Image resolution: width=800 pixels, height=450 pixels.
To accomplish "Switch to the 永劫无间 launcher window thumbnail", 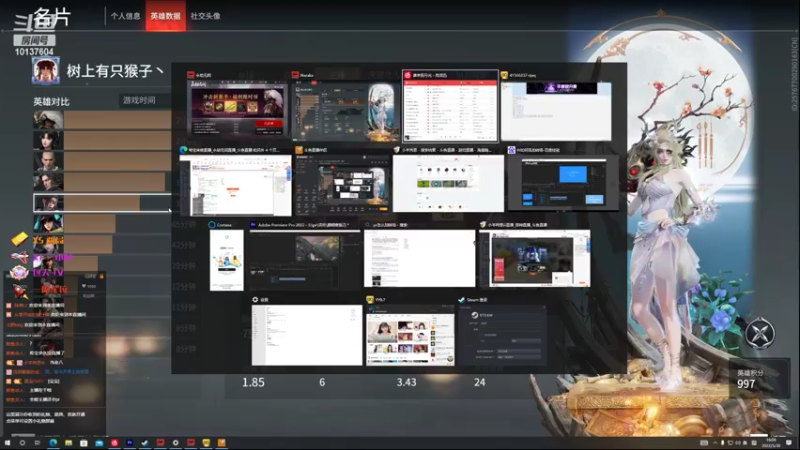I will point(237,108).
